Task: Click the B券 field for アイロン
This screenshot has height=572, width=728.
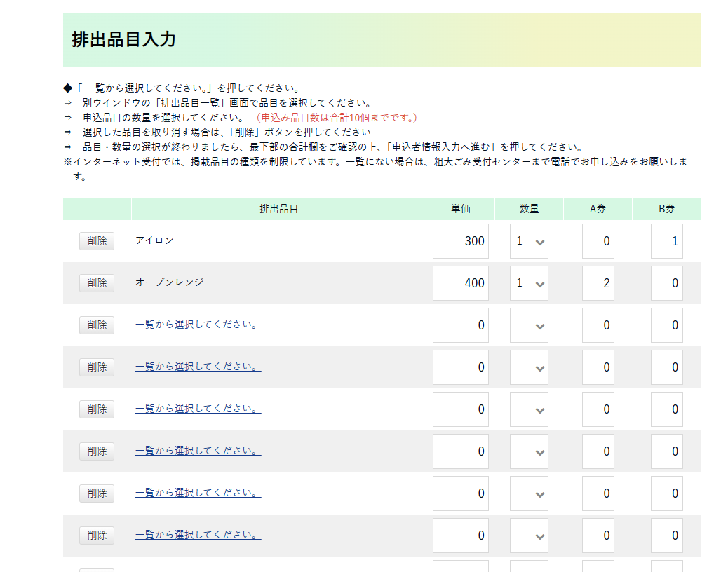Action: point(666,241)
